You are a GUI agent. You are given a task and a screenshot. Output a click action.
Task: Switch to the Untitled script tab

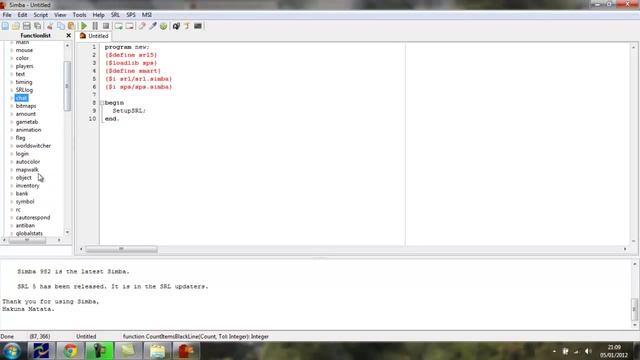click(x=94, y=36)
